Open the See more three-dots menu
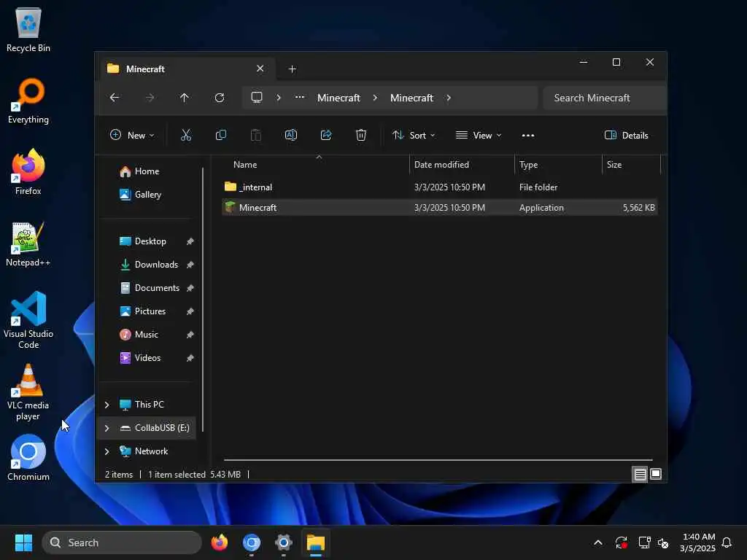The width and height of the screenshot is (747, 560). [x=528, y=135]
